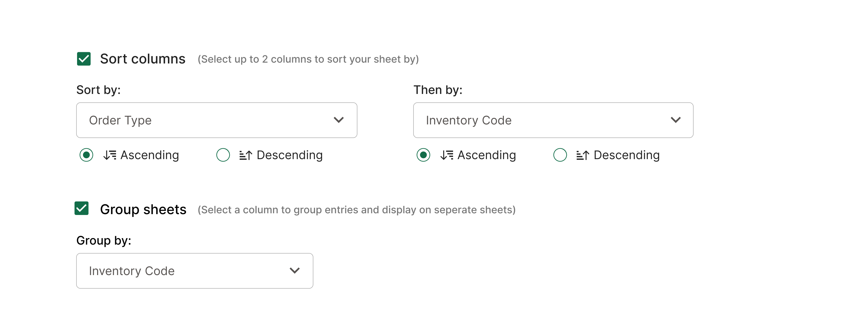Image resolution: width=868 pixels, height=325 pixels.
Task: Select Ascending under Sort by
Action: pyautogui.click(x=86, y=155)
